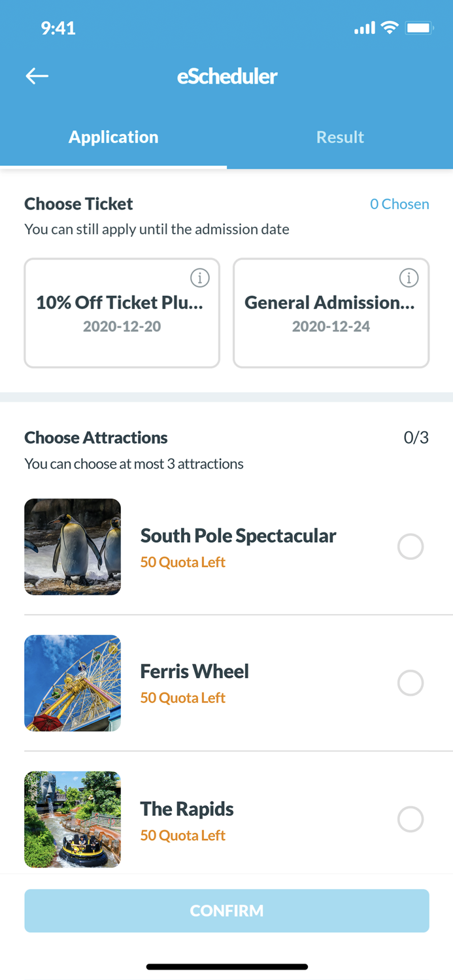Tap the 50 Quota Left for The Rapids
Screen dimensions: 453x980
[182, 836]
